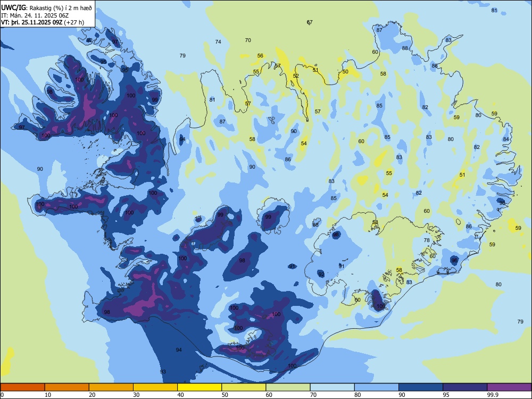Click the '(+27 h)' forecast offset text
This screenshot has width=532, height=399.
[x=74, y=22]
